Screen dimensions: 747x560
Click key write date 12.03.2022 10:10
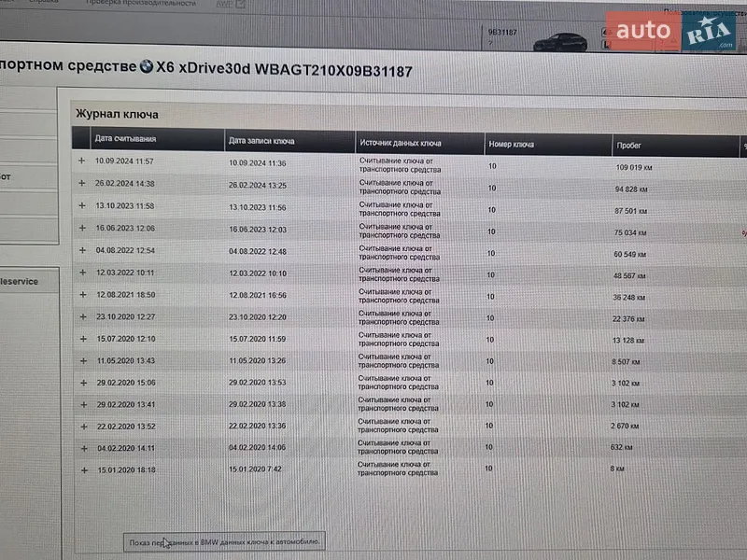pos(258,273)
